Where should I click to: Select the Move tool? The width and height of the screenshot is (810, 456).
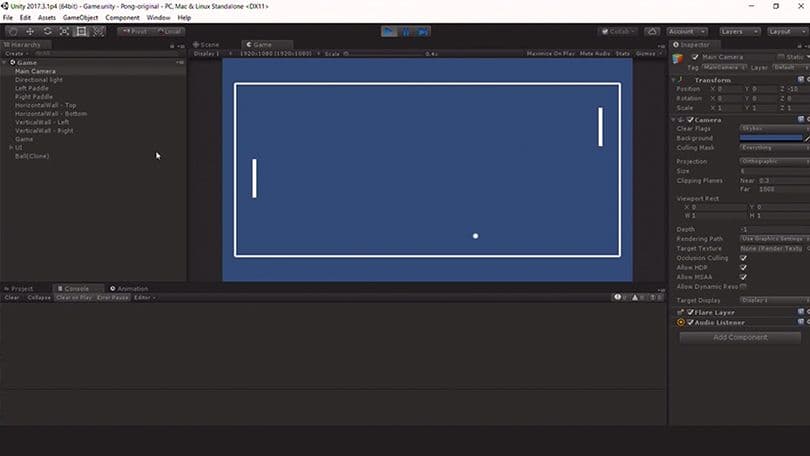coord(30,31)
